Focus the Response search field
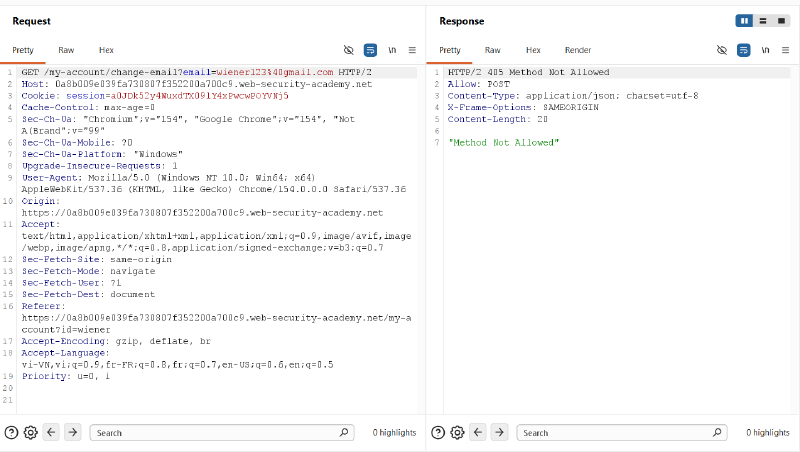This screenshot has height=452, width=800. tap(622, 433)
